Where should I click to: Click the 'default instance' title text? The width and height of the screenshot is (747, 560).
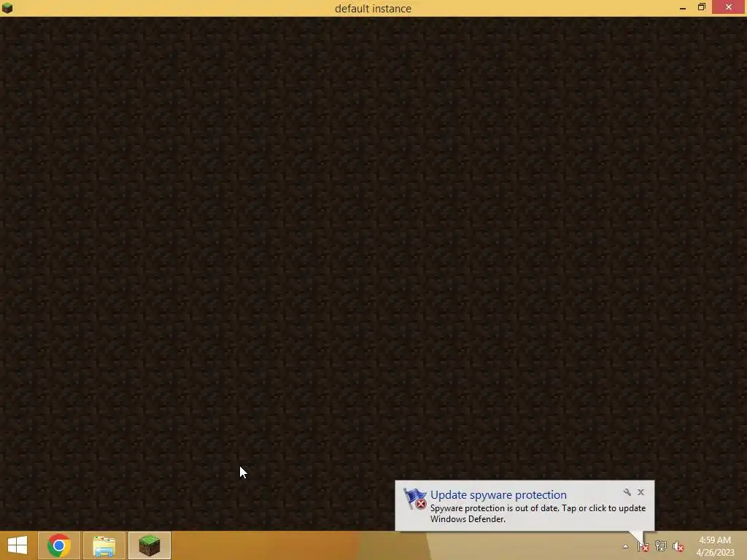coord(373,9)
